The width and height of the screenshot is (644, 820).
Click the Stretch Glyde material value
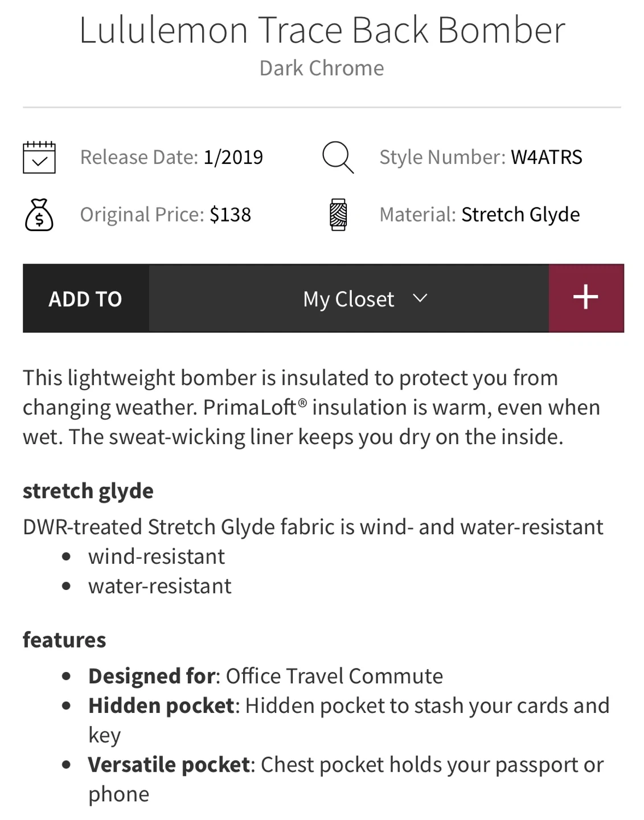tap(520, 215)
